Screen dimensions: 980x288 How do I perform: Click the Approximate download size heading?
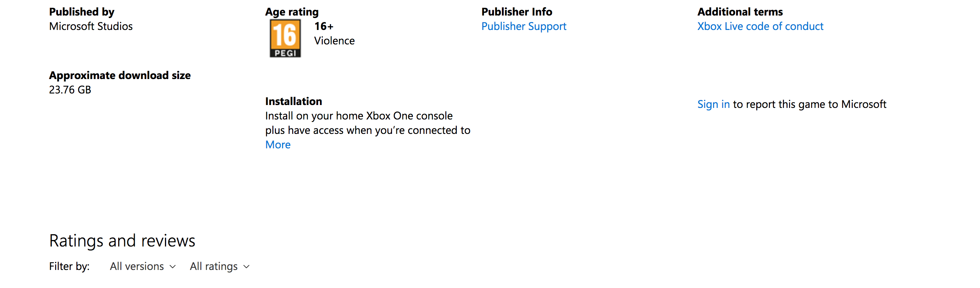(x=120, y=75)
